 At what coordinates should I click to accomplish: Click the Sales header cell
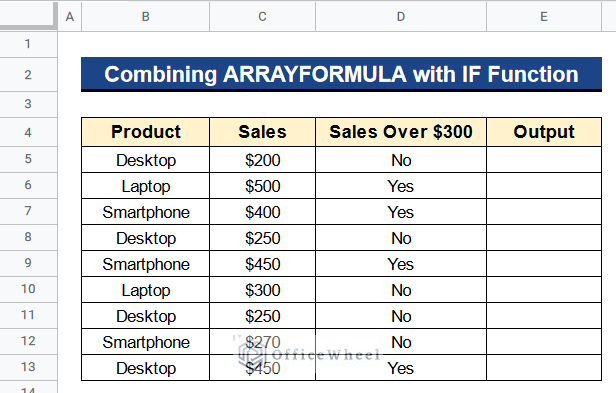(x=262, y=132)
